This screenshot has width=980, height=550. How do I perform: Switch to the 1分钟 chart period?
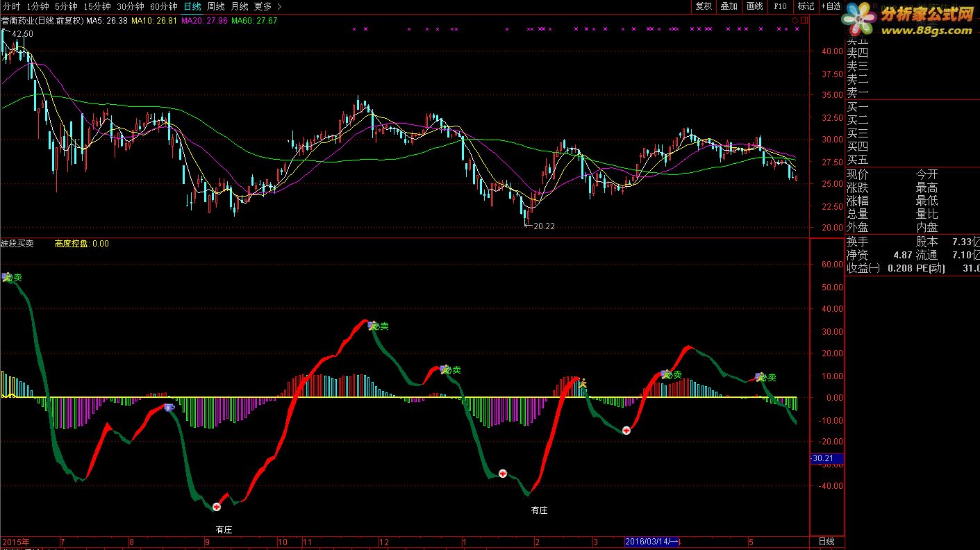click(x=38, y=6)
